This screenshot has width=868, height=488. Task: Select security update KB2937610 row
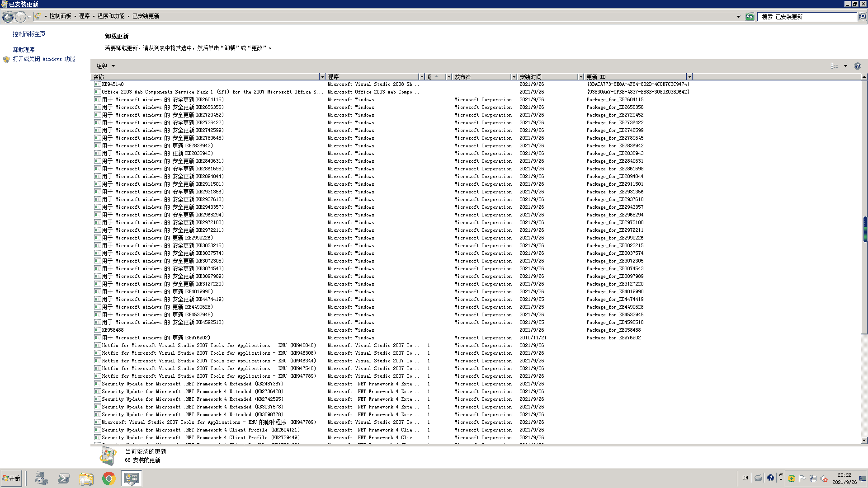pyautogui.click(x=392, y=199)
